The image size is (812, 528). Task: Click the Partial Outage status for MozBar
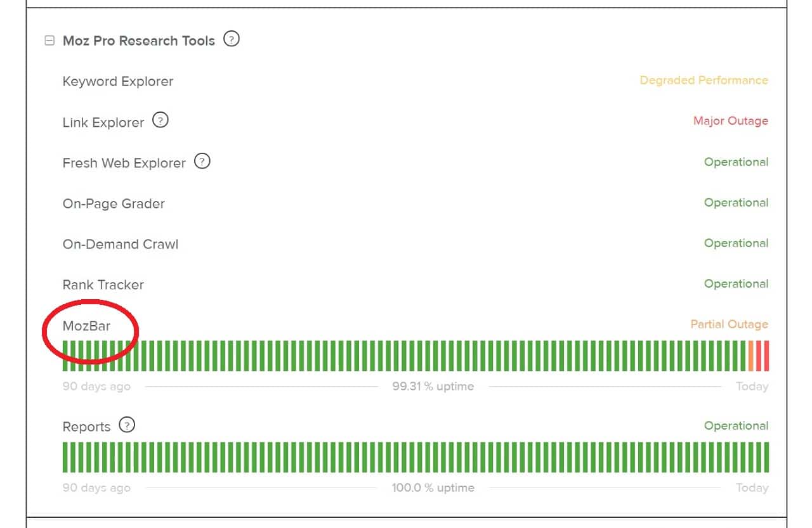click(x=729, y=325)
